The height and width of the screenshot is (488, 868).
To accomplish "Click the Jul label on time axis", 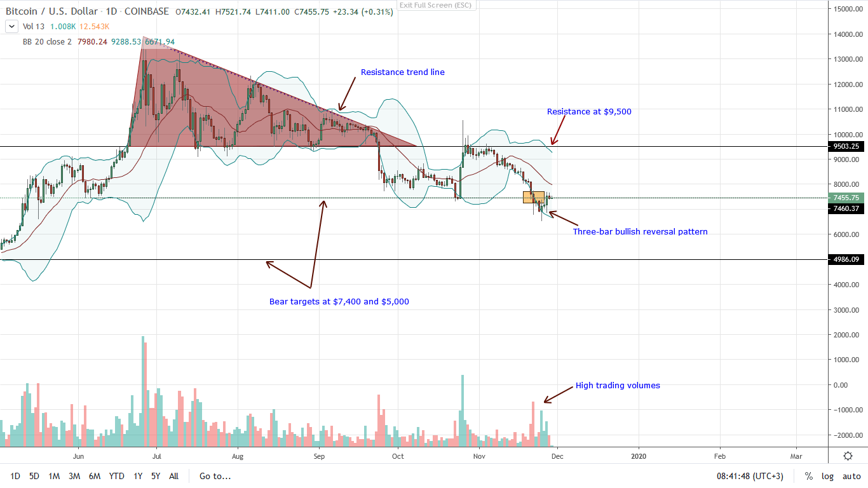I will (x=156, y=456).
